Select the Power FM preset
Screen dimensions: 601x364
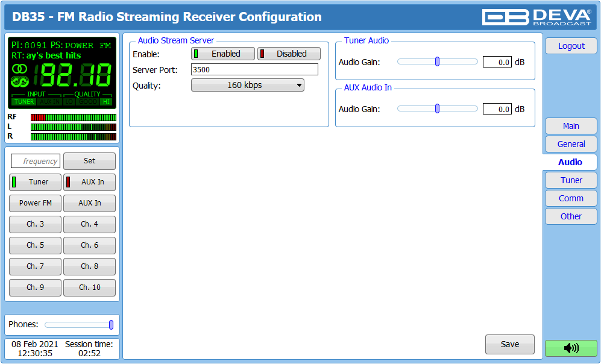[x=35, y=203]
